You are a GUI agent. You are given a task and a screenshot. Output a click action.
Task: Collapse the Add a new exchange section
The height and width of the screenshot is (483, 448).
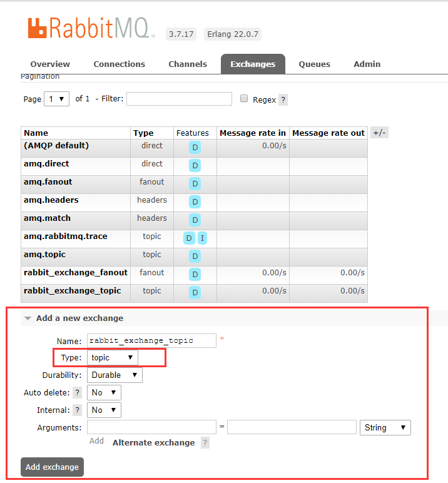coord(79,318)
